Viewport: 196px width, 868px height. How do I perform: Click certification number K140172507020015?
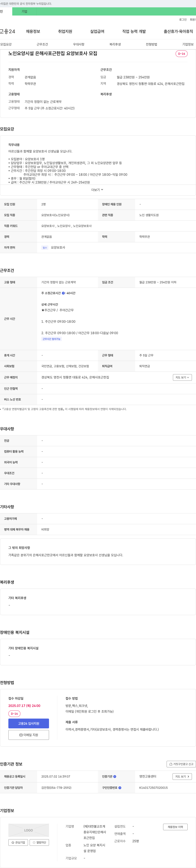coord(154,788)
